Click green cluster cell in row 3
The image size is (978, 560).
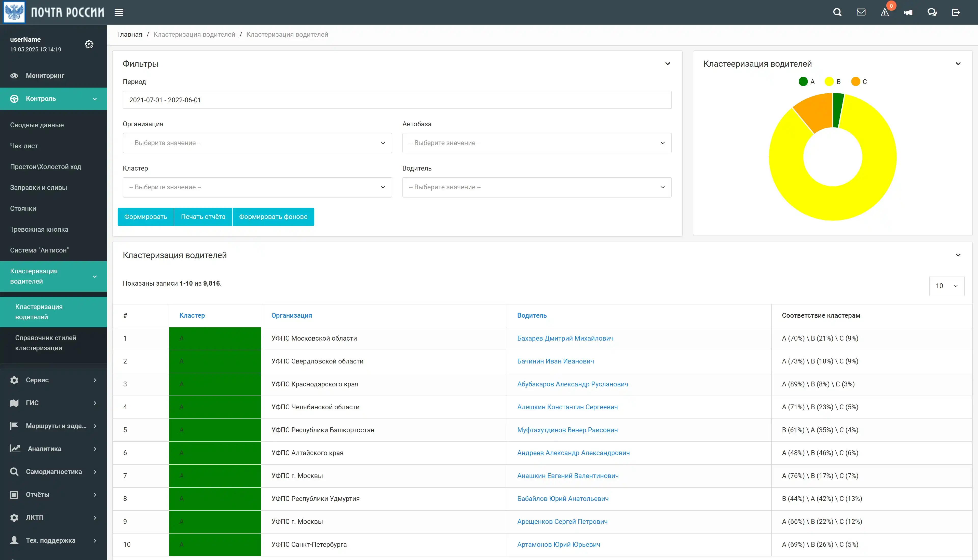click(x=215, y=384)
